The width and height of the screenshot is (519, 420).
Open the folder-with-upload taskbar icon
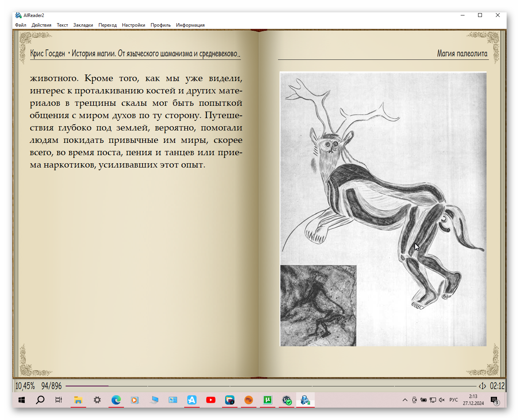click(x=230, y=400)
